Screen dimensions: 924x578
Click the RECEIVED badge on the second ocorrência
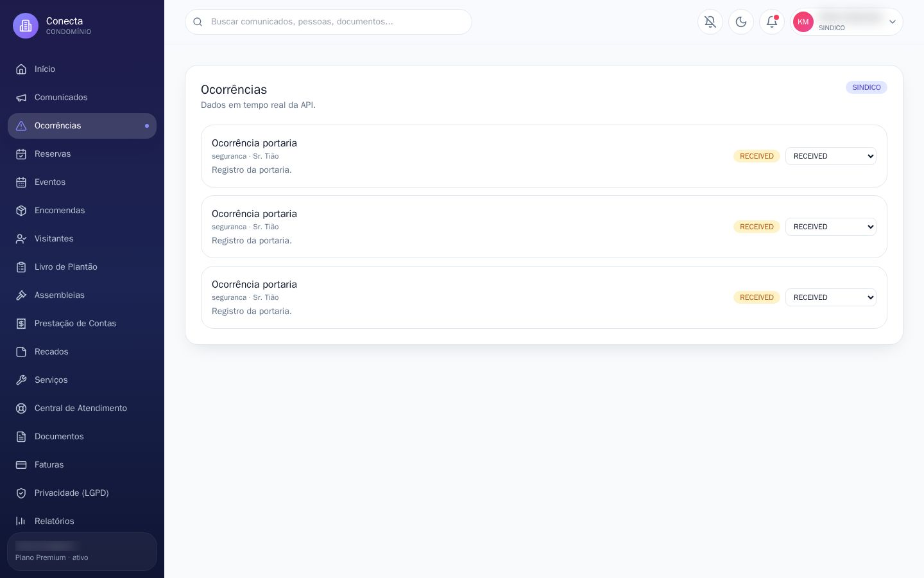pyautogui.click(x=757, y=227)
